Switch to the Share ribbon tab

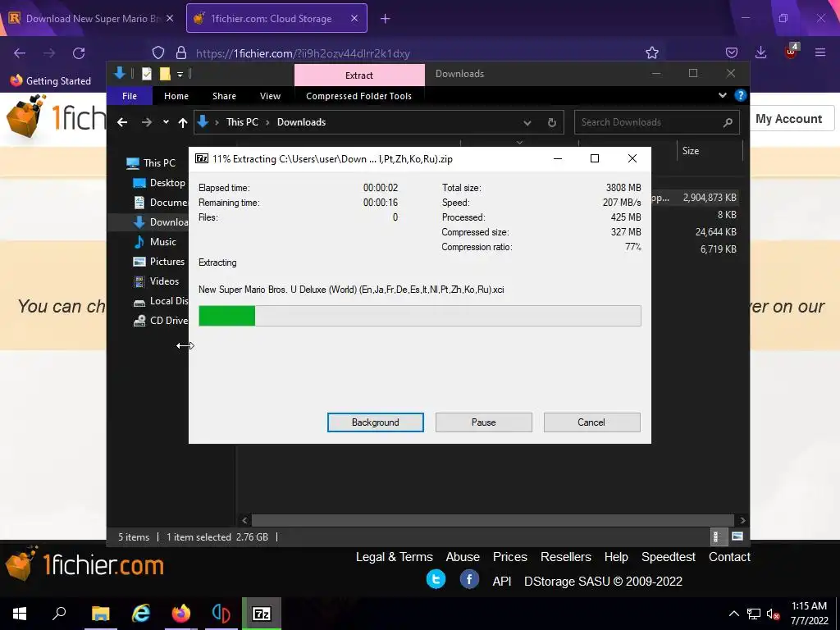tap(224, 96)
